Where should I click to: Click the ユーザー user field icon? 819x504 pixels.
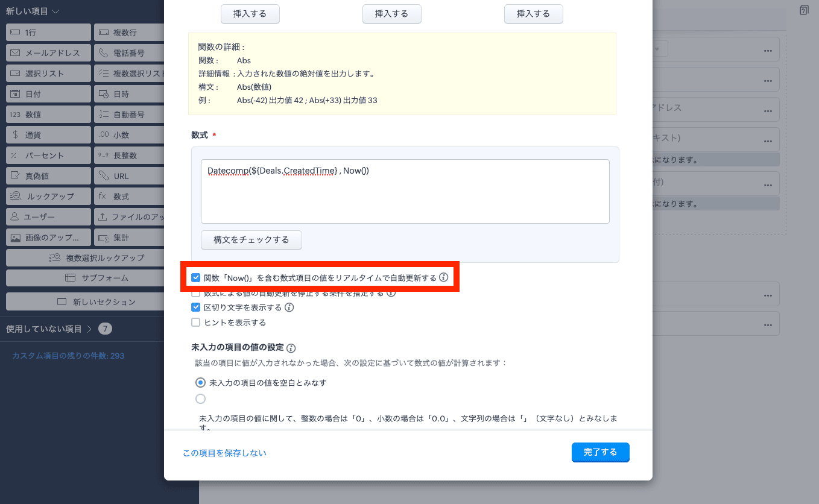[14, 217]
